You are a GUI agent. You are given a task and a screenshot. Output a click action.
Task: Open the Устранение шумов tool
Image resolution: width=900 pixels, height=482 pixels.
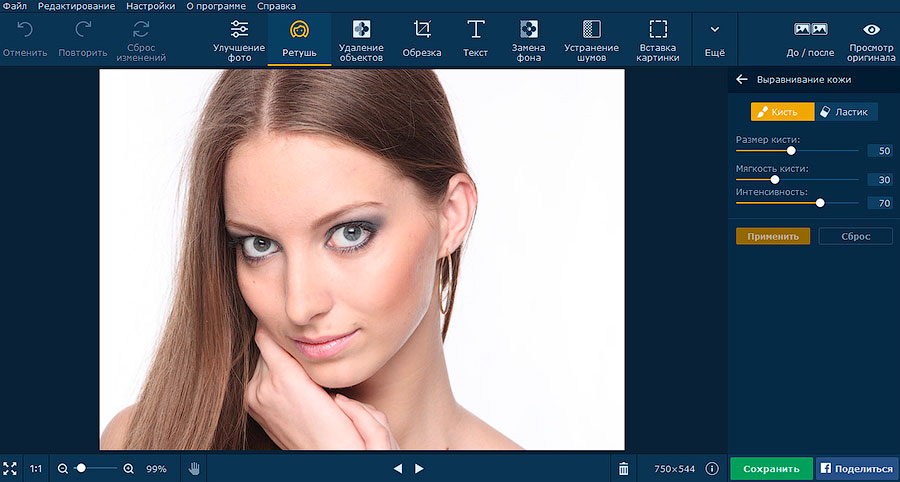[591, 40]
